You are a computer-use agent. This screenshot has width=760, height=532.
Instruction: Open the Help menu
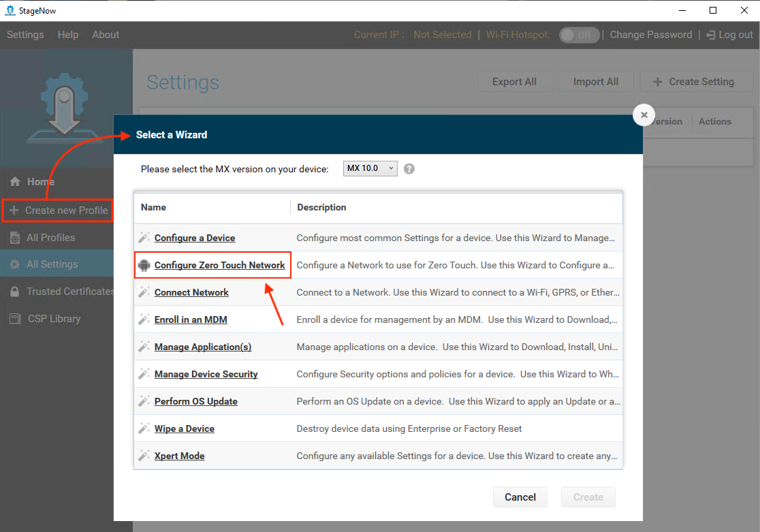coord(68,35)
